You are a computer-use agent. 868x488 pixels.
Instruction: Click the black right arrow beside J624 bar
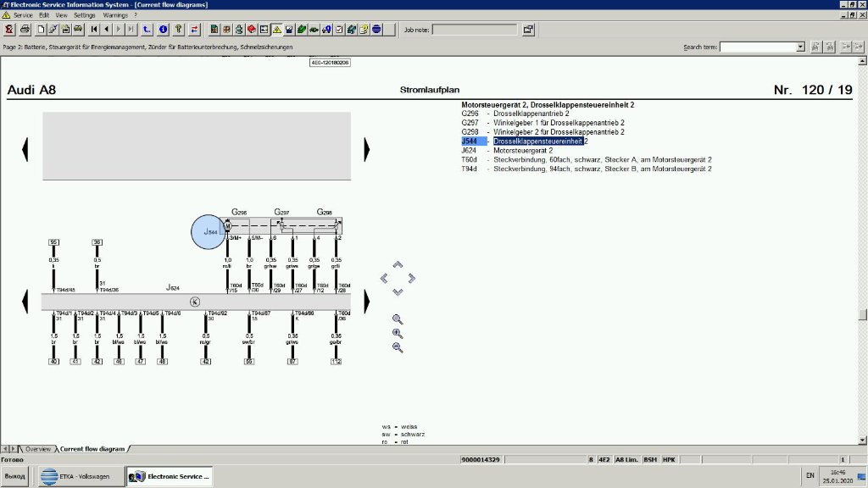pos(367,301)
